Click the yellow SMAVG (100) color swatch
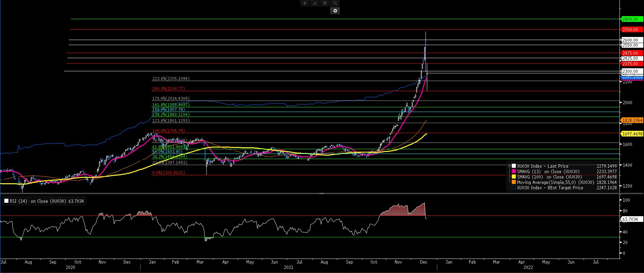 tap(514, 177)
